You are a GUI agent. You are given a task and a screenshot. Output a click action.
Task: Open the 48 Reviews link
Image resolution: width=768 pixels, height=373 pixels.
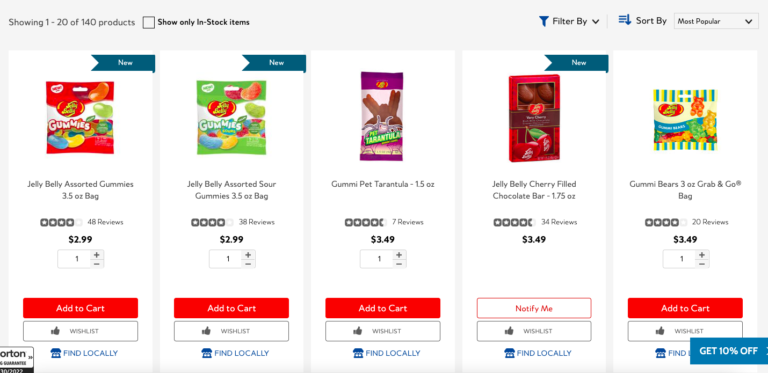point(105,222)
